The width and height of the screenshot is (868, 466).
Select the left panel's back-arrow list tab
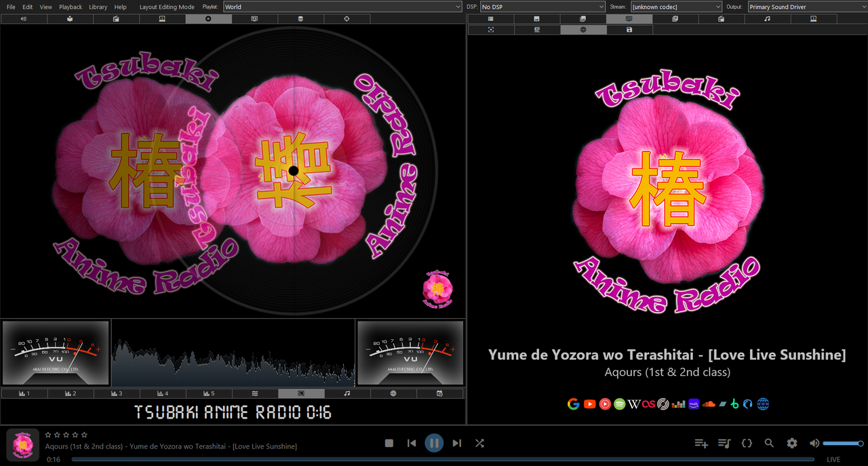pyautogui.click(x=24, y=19)
